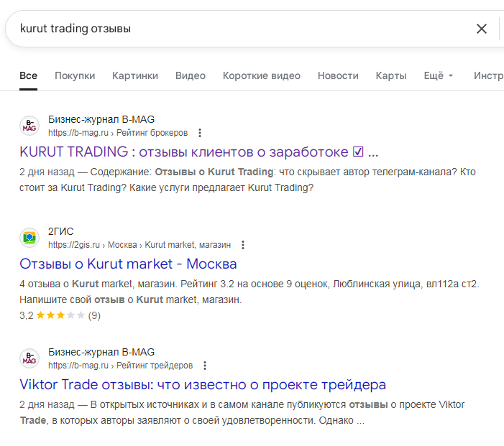Click into the search input field
The width and height of the screenshot is (504, 446).
coord(237,29)
